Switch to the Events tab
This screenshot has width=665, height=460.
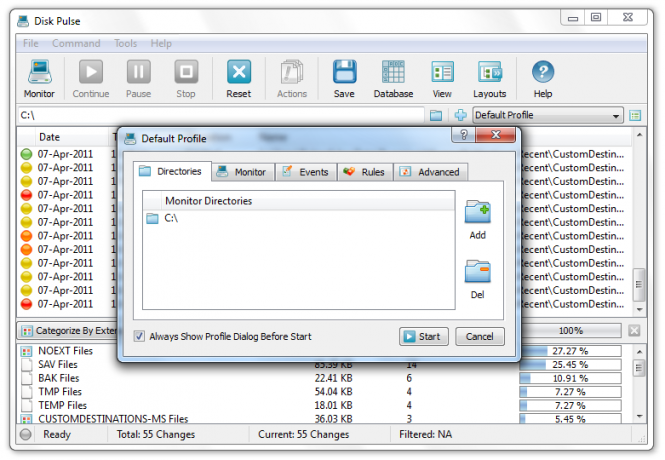click(x=306, y=172)
